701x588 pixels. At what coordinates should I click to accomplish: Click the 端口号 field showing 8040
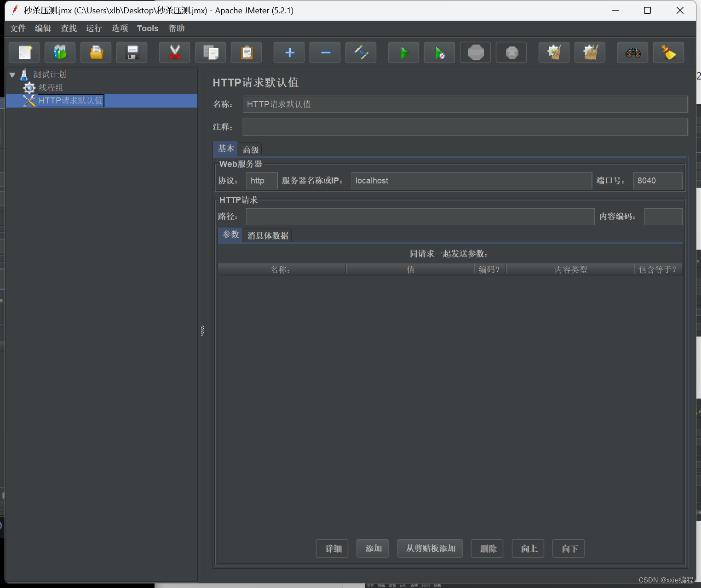pyautogui.click(x=658, y=181)
